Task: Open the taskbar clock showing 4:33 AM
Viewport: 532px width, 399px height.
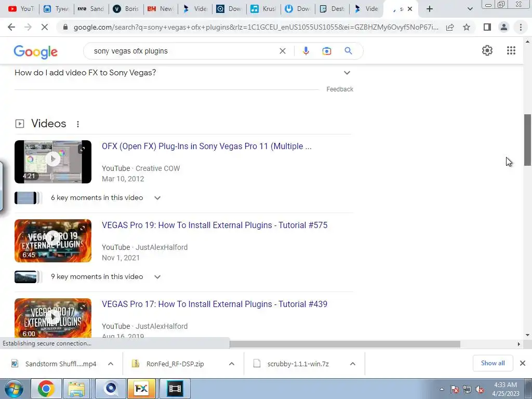Action: pyautogui.click(x=505, y=389)
